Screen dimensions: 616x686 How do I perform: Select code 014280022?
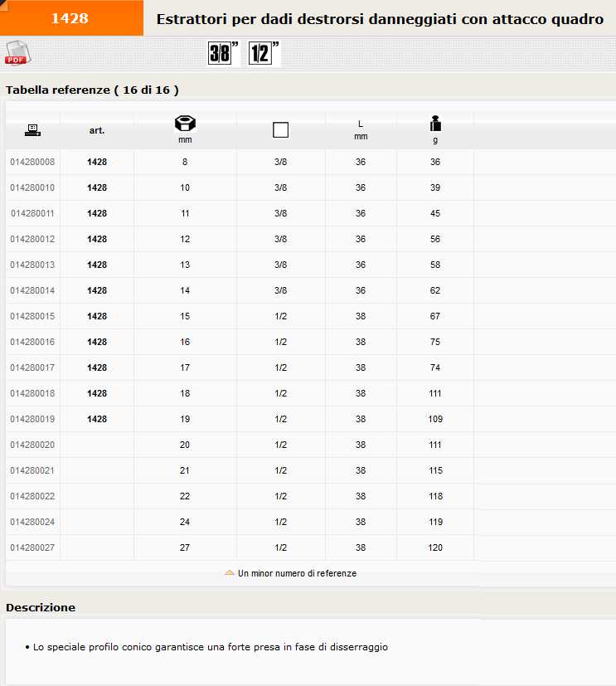[x=32, y=496]
